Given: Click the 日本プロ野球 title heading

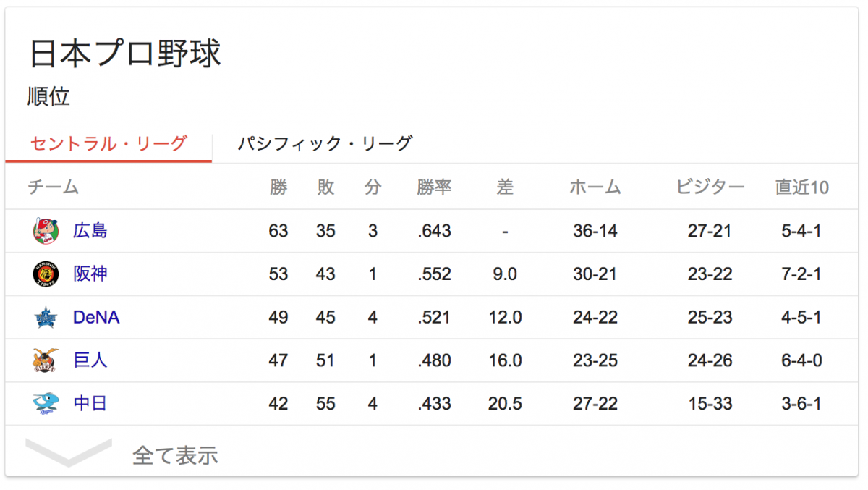Looking at the screenshot, I should 125,54.
